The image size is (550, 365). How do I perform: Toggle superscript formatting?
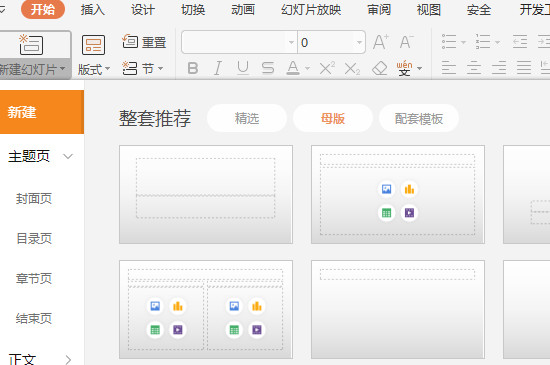click(x=327, y=68)
